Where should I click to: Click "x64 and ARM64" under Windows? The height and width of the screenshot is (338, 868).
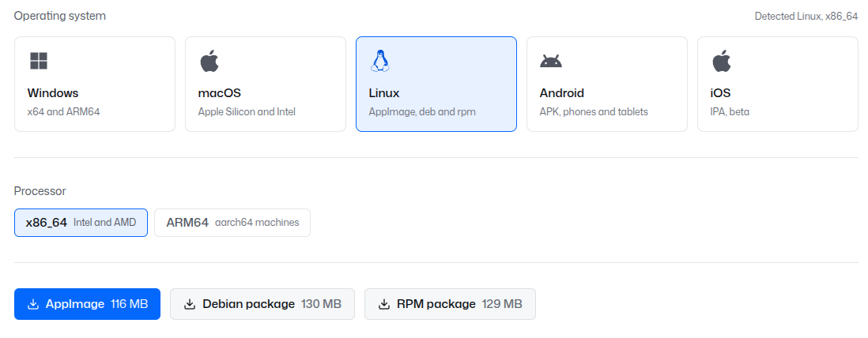click(64, 111)
